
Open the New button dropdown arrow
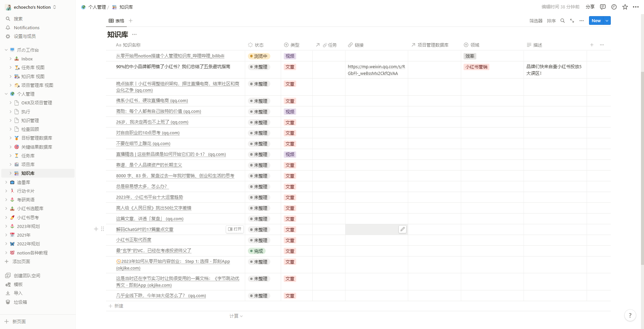607,21
